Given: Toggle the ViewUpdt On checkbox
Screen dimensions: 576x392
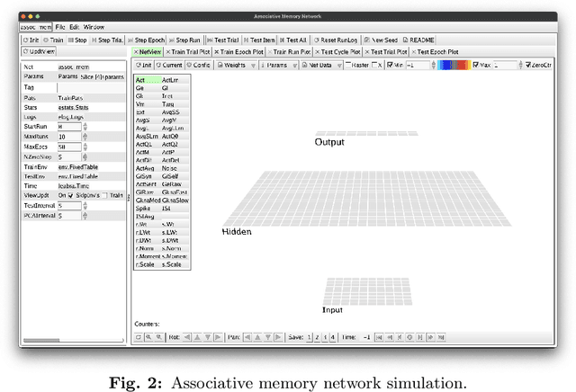Looking at the screenshot, I should [70, 195].
